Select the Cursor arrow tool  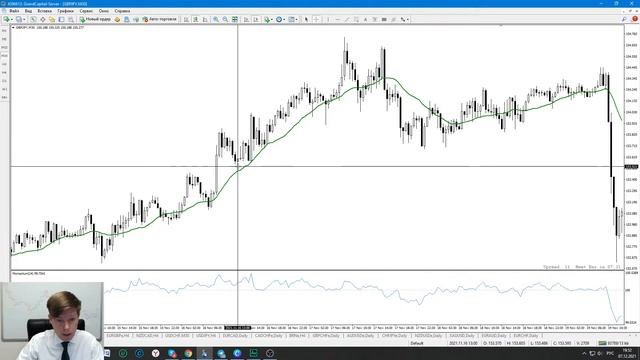[307, 19]
